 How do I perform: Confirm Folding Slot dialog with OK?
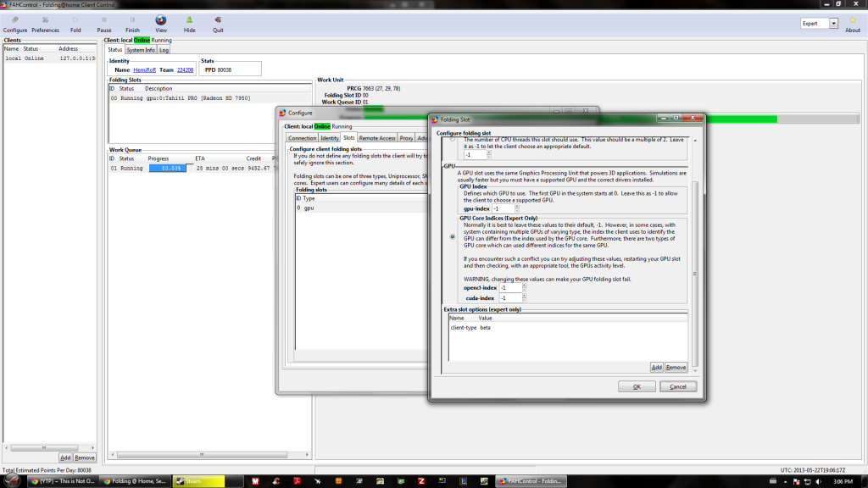coord(637,386)
